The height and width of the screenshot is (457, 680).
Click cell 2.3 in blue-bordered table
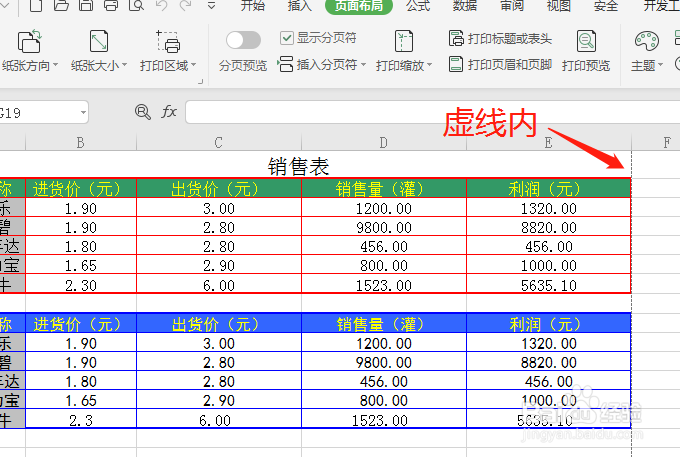(x=81, y=419)
